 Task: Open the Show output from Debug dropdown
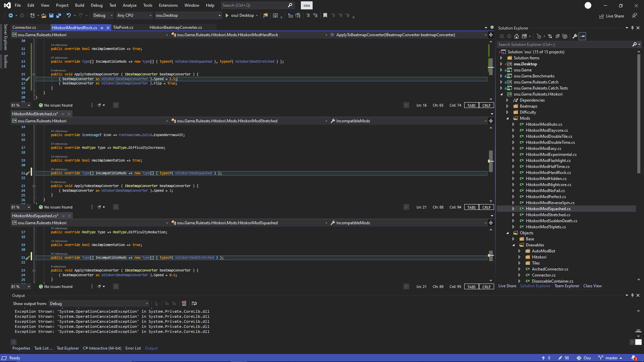[x=99, y=304]
